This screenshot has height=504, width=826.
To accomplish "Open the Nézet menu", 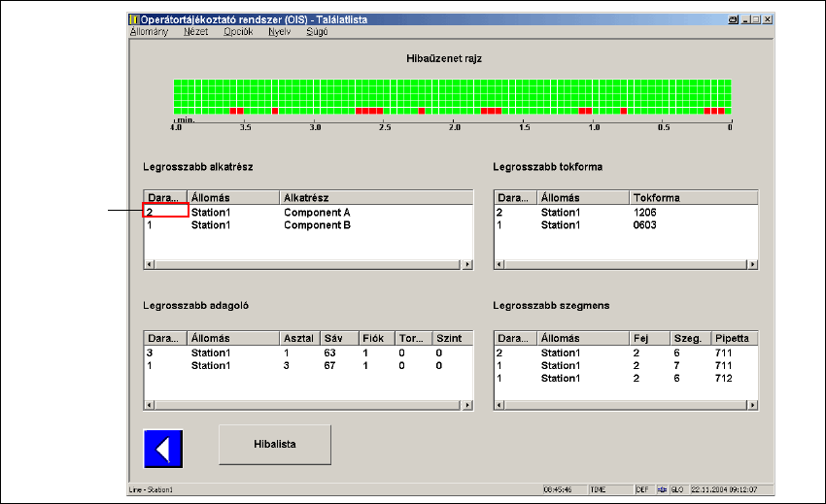I will (195, 31).
